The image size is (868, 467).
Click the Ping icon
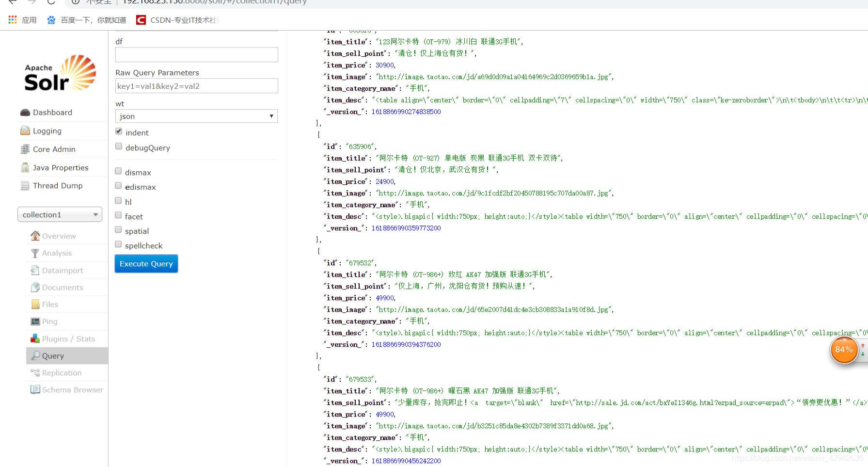coord(35,322)
